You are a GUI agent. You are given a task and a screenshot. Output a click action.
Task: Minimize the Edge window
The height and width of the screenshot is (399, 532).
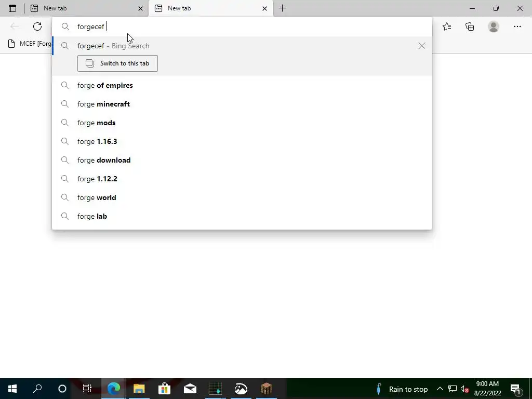pos(472,8)
